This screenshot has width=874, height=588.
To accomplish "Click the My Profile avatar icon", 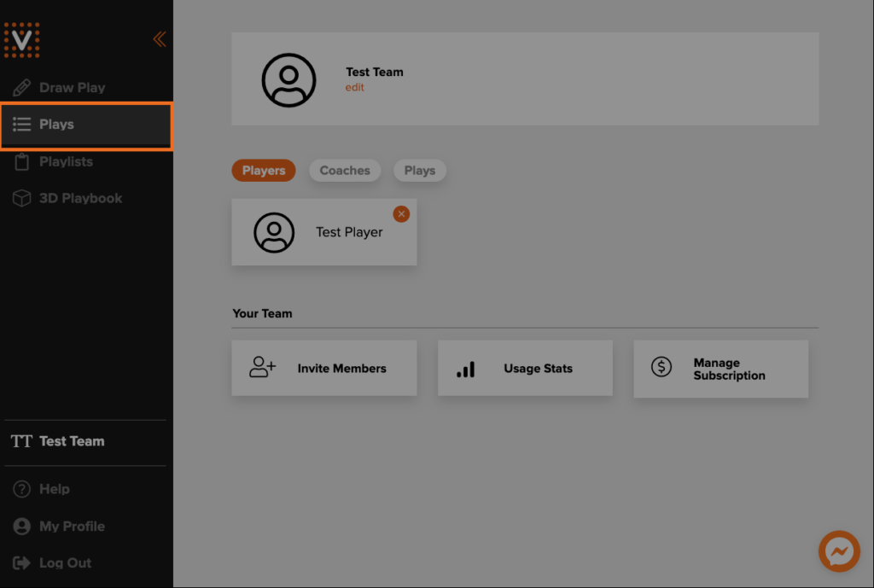I will pos(21,527).
